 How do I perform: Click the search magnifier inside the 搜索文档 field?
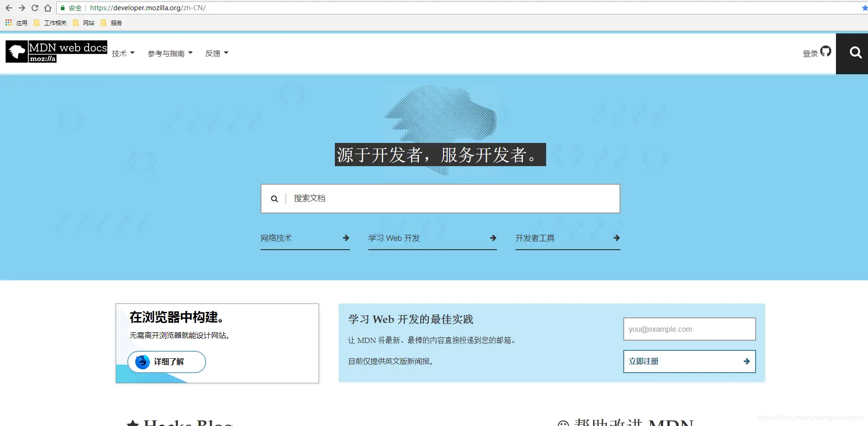tap(274, 198)
